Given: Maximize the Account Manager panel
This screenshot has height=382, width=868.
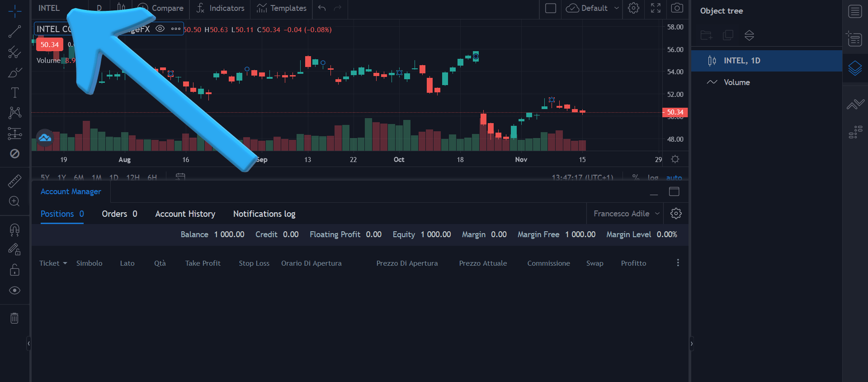Looking at the screenshot, I should click(674, 191).
